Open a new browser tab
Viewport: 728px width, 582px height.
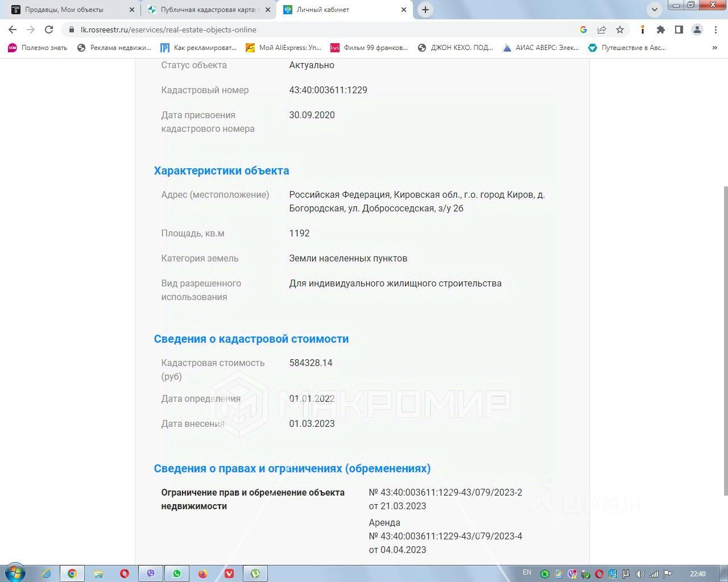[x=425, y=10]
